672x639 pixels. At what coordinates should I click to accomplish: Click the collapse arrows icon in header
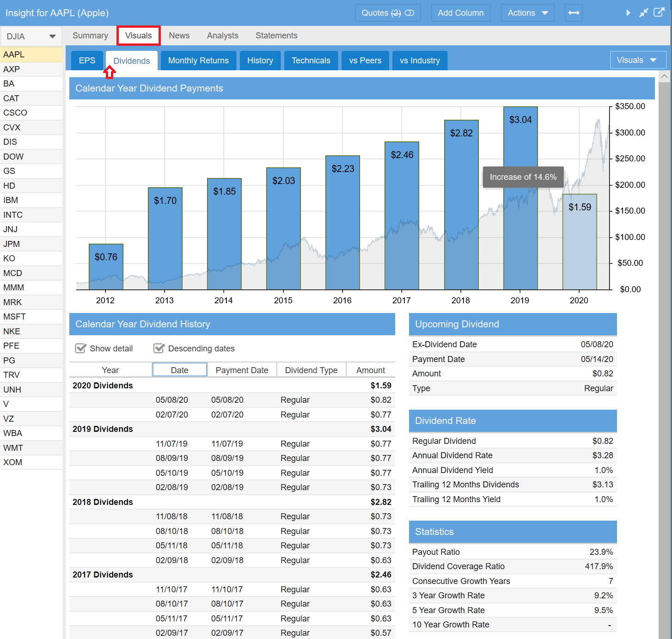coord(643,13)
